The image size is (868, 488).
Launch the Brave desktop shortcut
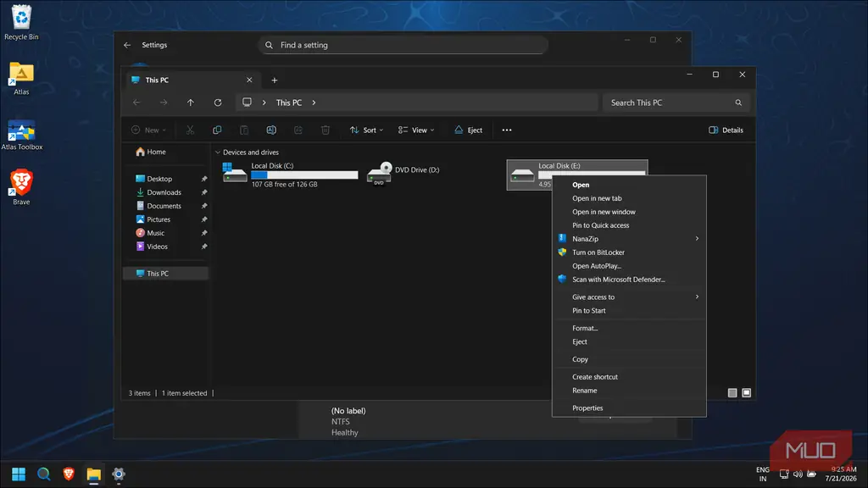click(21, 187)
